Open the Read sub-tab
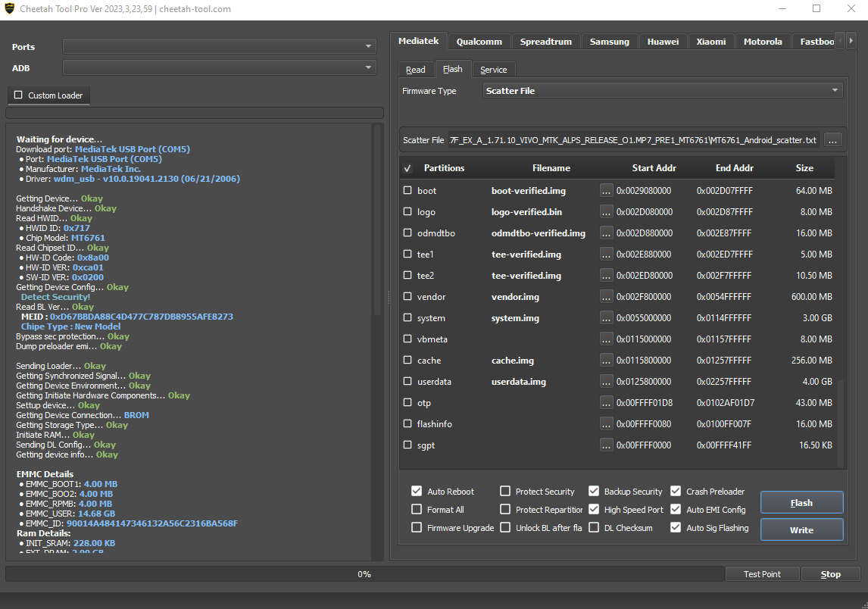 [416, 70]
